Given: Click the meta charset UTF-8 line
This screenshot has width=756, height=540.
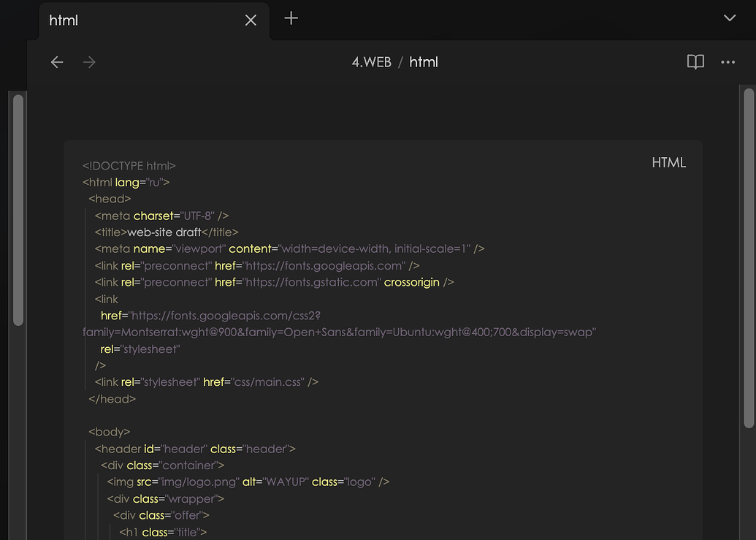Looking at the screenshot, I should 161,216.
